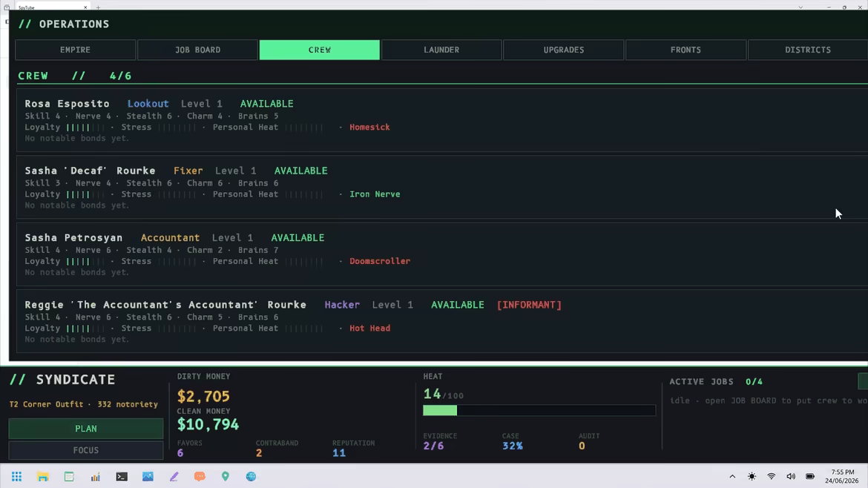Open the DISTRICTS tab
The height and width of the screenshot is (488, 868).
pos(808,50)
